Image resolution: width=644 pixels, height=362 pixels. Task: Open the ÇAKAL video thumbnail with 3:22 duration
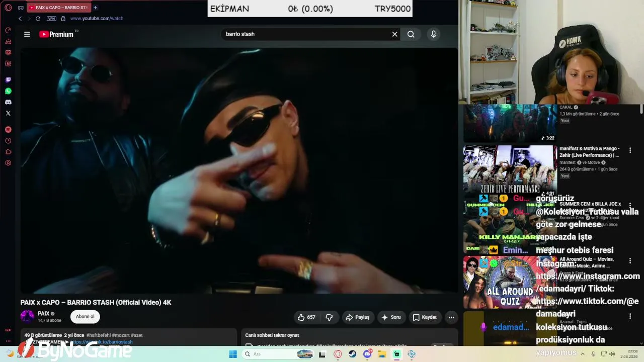(510, 123)
